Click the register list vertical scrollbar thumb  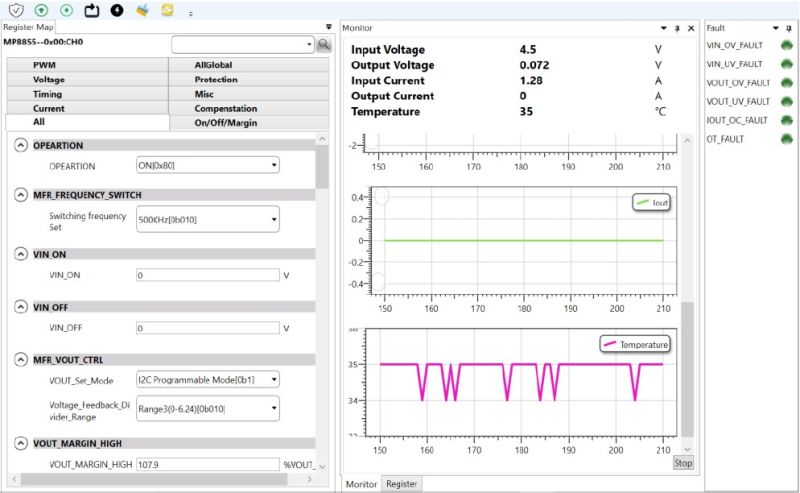(x=321, y=167)
